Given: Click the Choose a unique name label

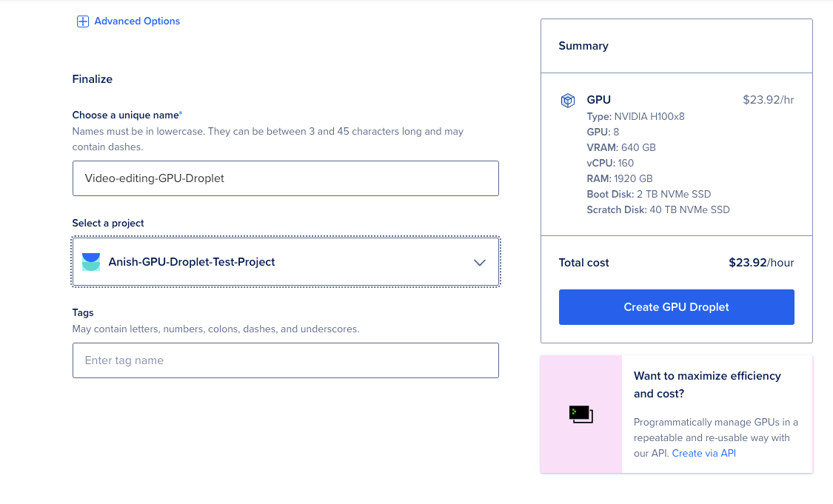Looking at the screenshot, I should (127, 115).
